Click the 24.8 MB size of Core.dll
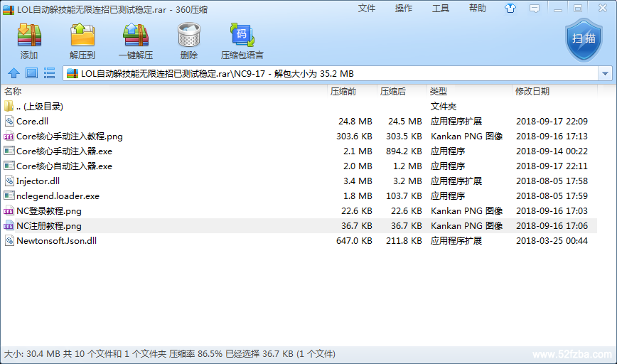The image size is (617, 364). 355,121
